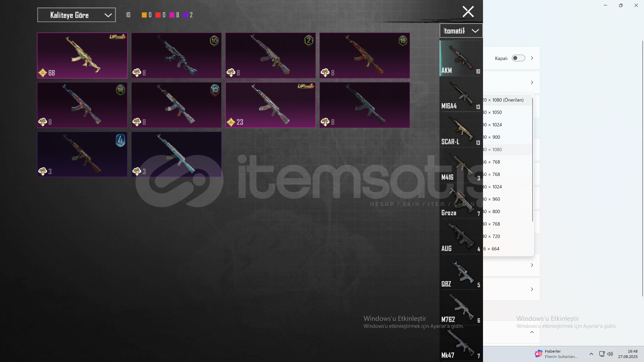The image size is (644, 362).
Task: Expand the lowest right-pointing Settings chevron
Action: (x=532, y=289)
